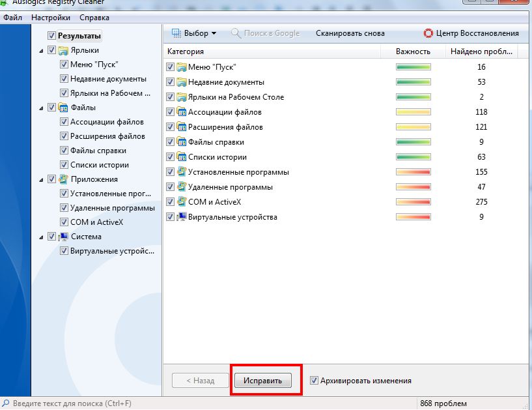532x410 pixels.
Task: Click the Google search magnifier icon
Action: click(236, 33)
